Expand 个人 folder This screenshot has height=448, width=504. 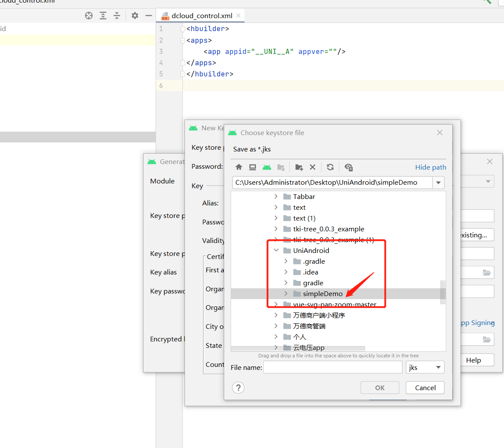[276, 337]
